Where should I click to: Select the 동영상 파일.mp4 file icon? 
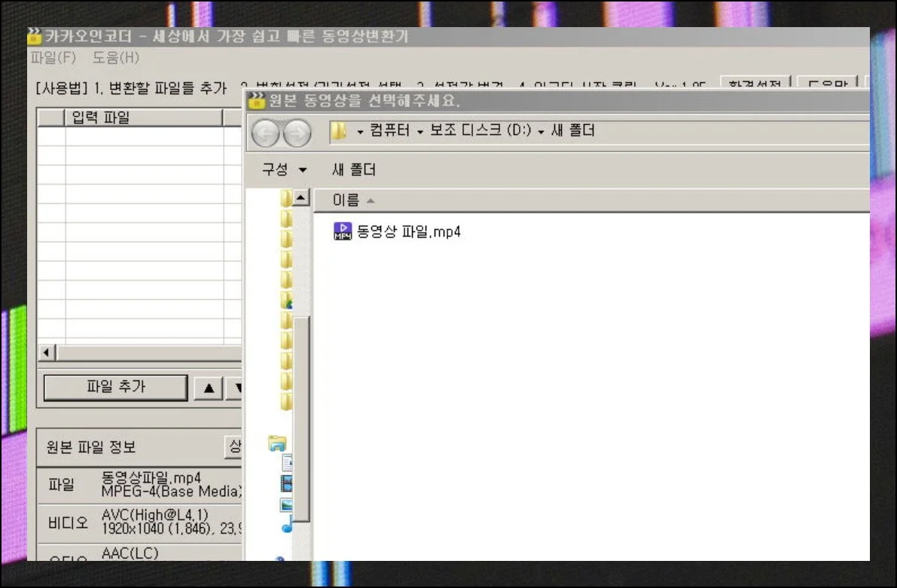point(343,232)
